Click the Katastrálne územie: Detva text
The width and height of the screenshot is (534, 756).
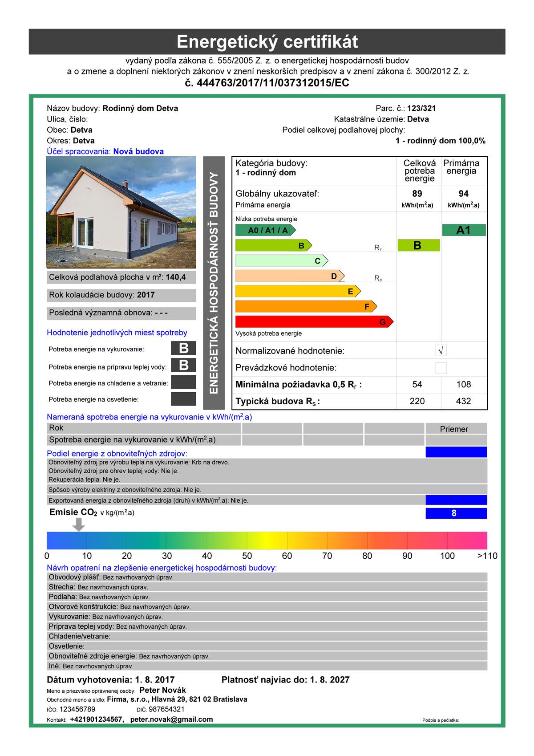381,119
